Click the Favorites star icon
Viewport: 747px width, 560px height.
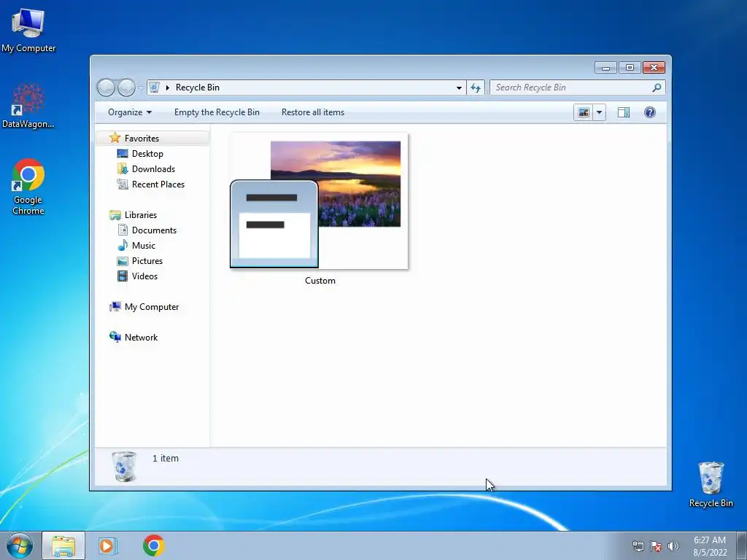point(115,138)
